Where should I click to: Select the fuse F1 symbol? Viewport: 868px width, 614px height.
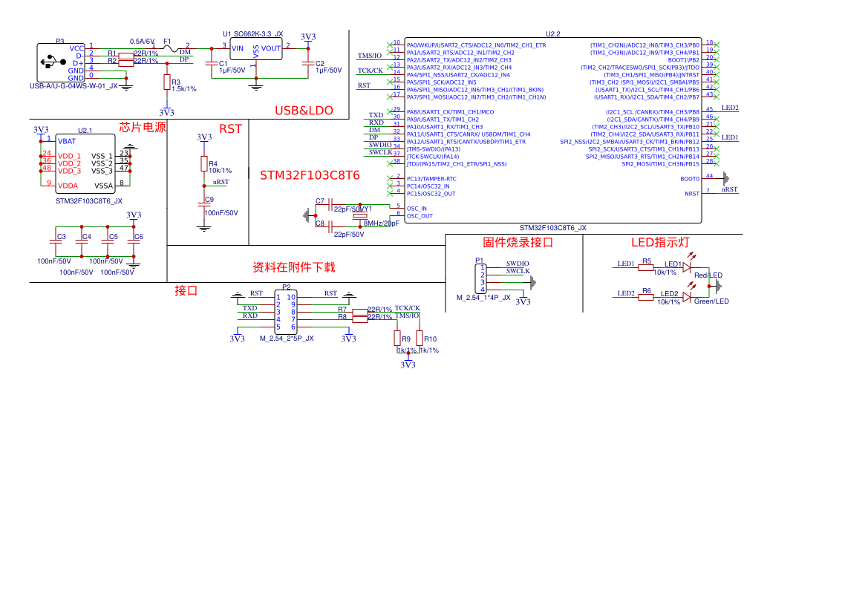tap(171, 49)
